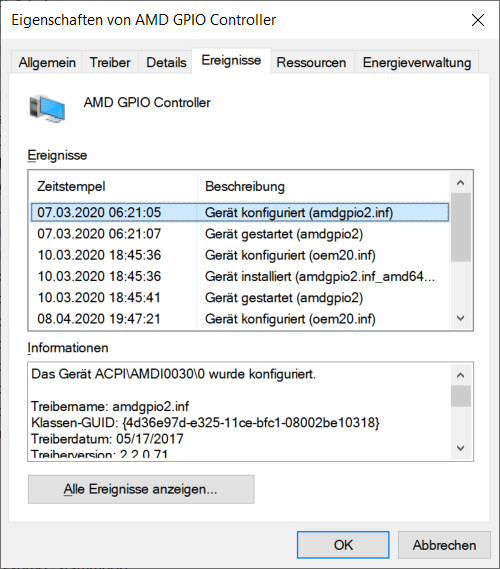The image size is (500, 569).
Task: Go to the Details tab
Action: [166, 62]
